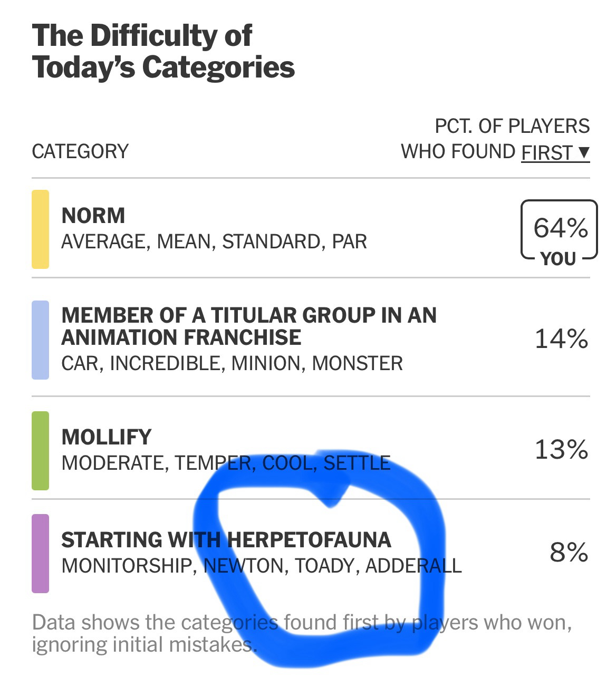Click the PCT. OF PLAYERS header
Viewport: 616px width, 687px height.
(512, 127)
